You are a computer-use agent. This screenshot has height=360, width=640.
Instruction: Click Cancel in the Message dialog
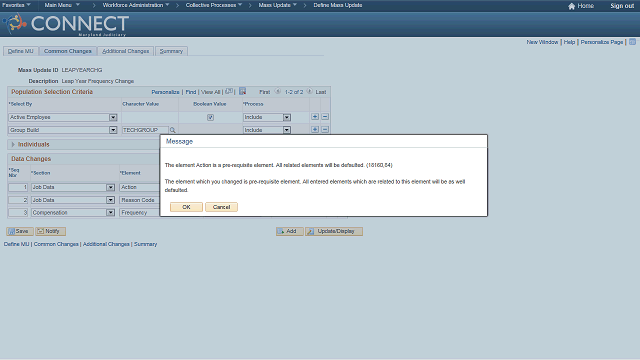[221, 207]
